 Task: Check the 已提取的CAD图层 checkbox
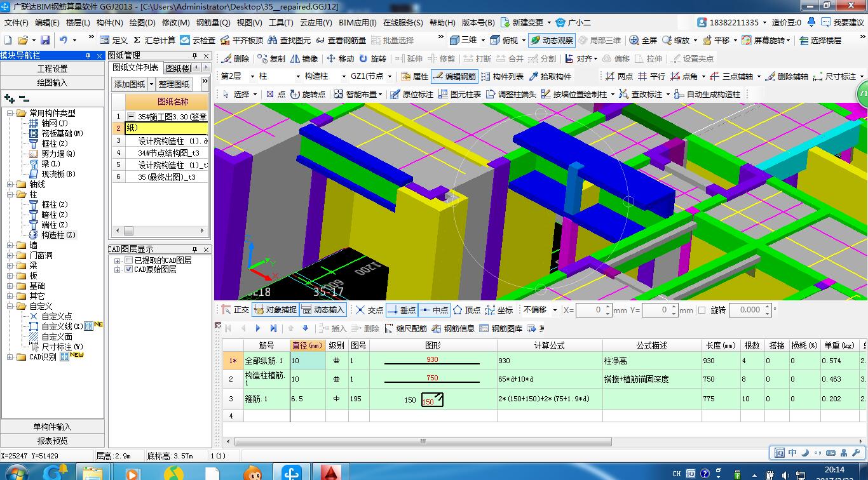[129, 260]
